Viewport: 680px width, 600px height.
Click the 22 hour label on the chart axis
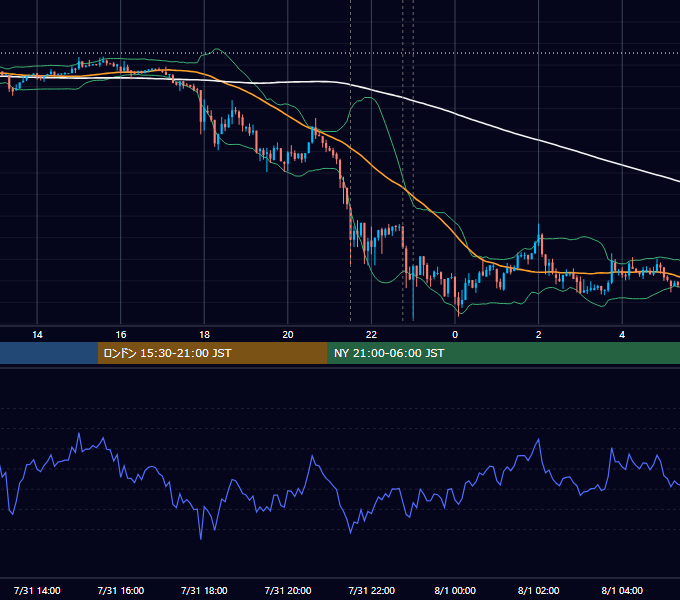point(371,335)
